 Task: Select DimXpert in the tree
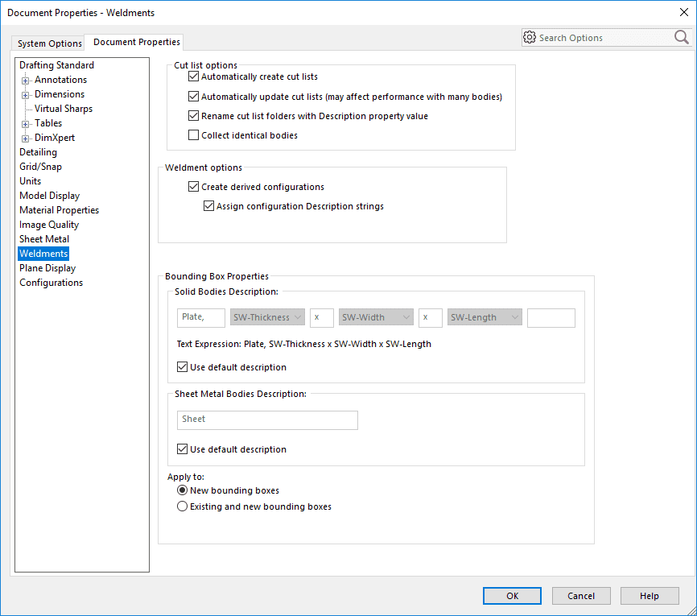tap(54, 138)
